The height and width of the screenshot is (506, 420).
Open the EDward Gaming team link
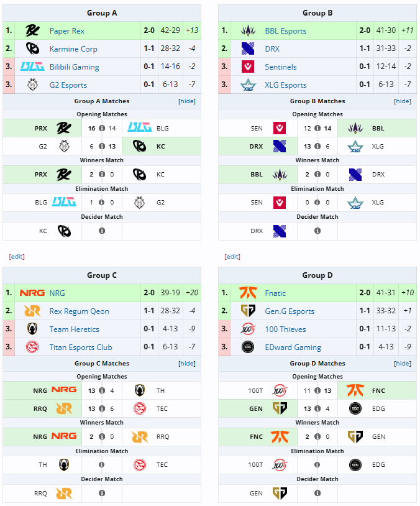tap(293, 347)
